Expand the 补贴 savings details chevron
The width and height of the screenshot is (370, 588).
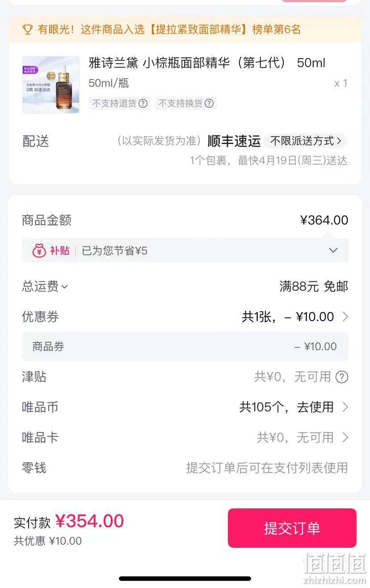(x=333, y=250)
